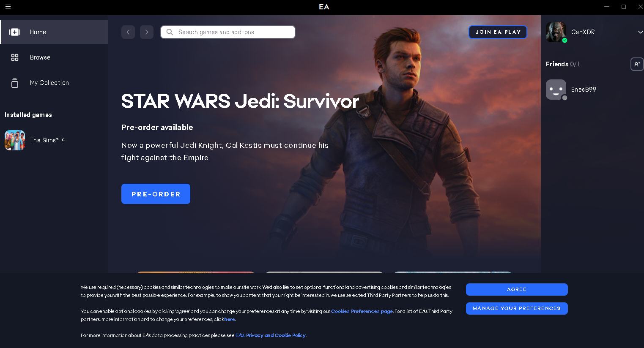Click the Home controller icon in sidebar
This screenshot has height=348, width=644.
pyautogui.click(x=15, y=32)
